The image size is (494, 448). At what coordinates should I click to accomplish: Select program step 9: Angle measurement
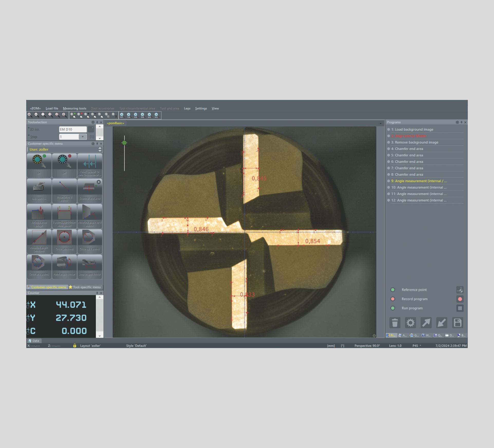(x=419, y=181)
